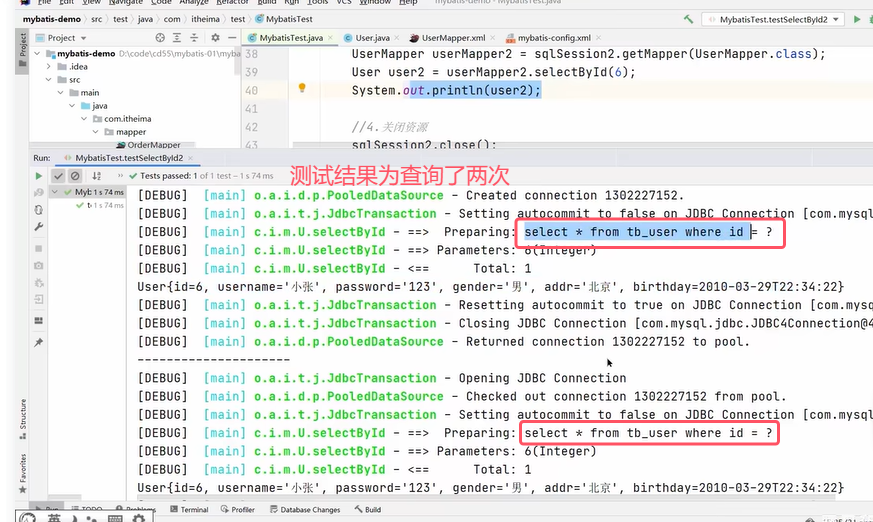
Task: Open the Navigate menu
Action: [125, 2]
